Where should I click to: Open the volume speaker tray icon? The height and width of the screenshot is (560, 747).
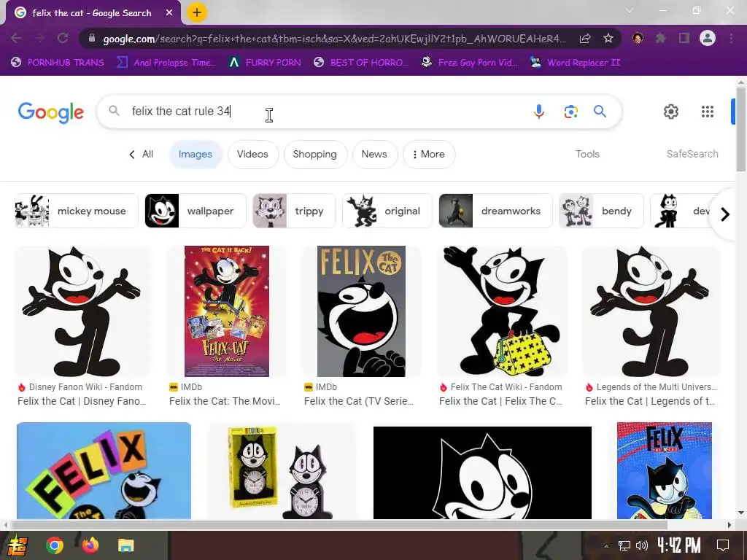pyautogui.click(x=642, y=545)
